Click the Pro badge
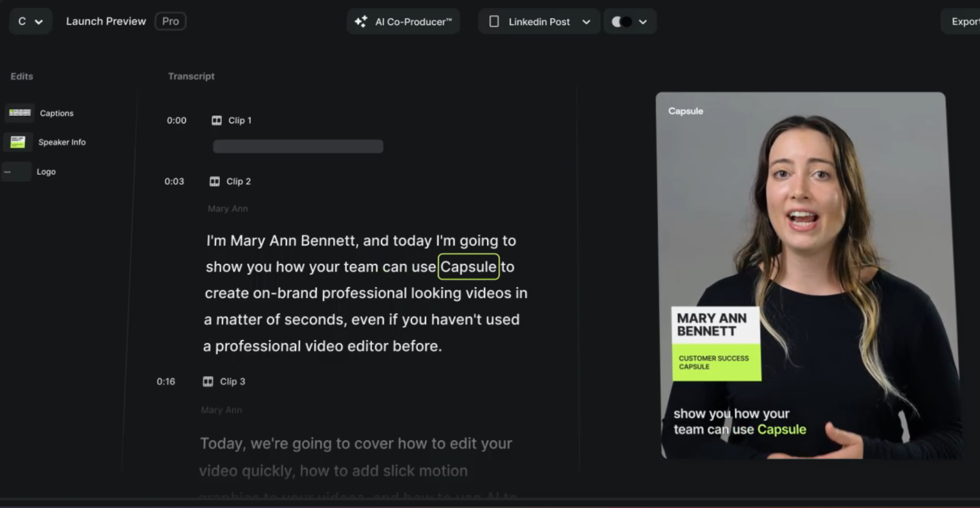980x508 pixels. click(169, 21)
